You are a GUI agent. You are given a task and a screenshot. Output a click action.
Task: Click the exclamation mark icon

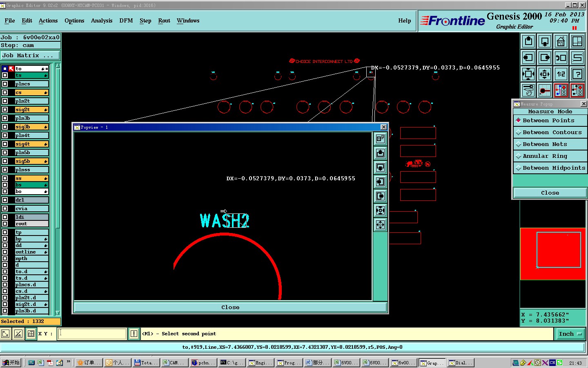point(134,334)
